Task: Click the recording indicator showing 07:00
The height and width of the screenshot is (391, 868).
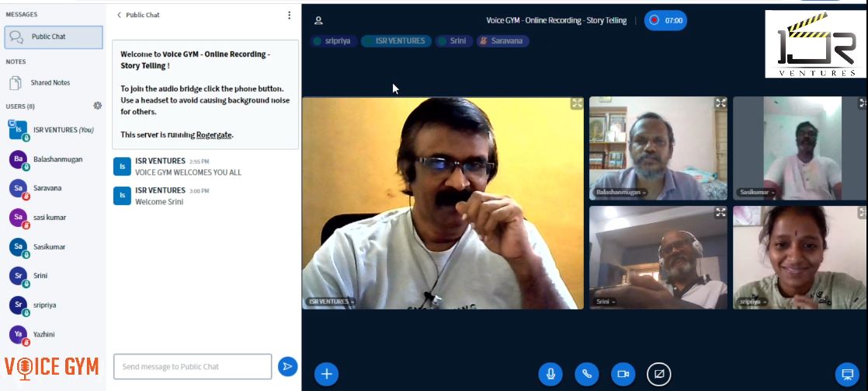Action: (x=665, y=21)
